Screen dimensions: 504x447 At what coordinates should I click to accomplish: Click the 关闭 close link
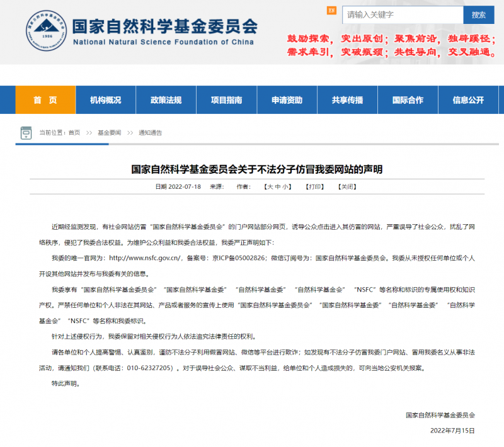(347, 187)
